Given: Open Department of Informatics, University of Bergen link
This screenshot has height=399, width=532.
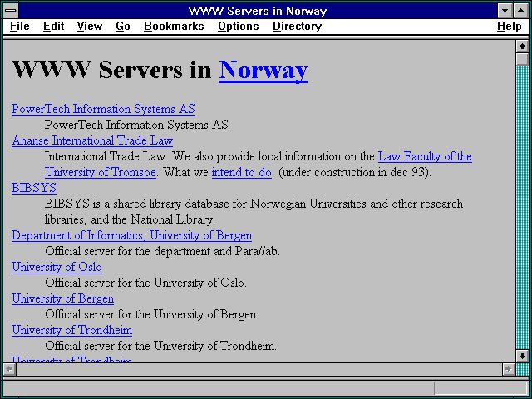Looking at the screenshot, I should (x=131, y=235).
